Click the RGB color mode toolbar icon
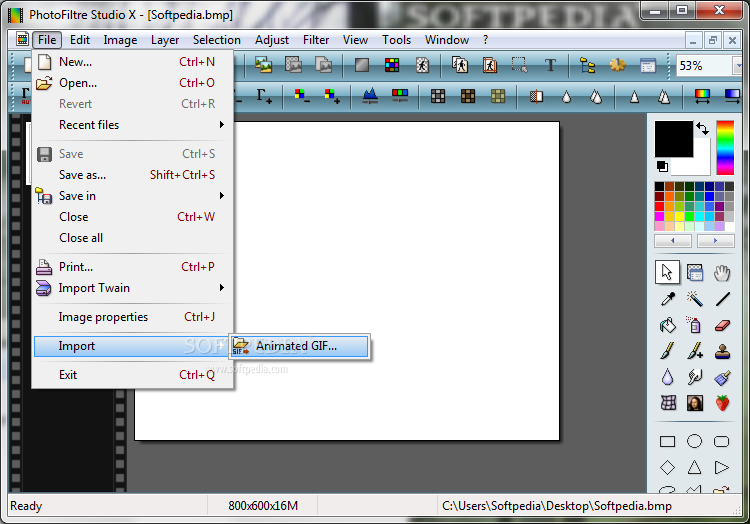The height and width of the screenshot is (524, 750). point(392,65)
